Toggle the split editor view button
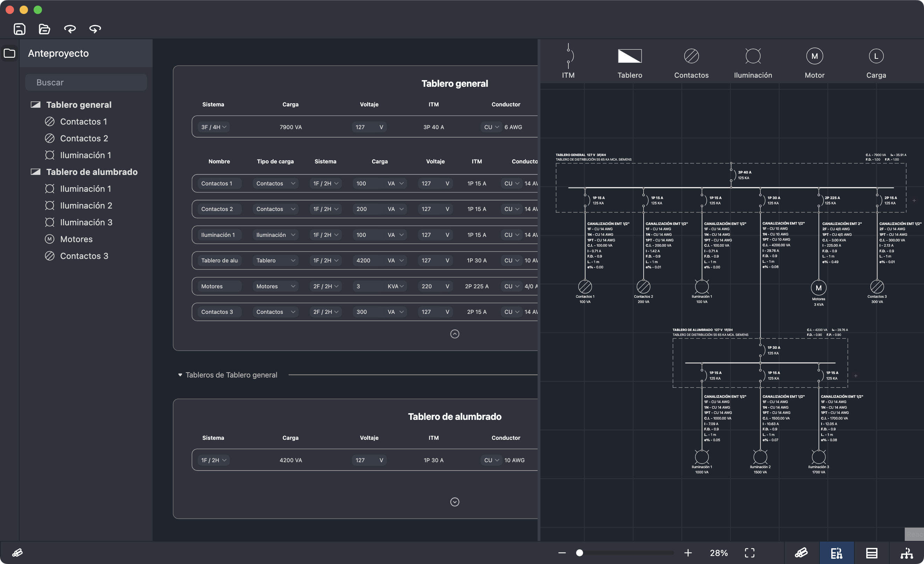The width and height of the screenshot is (924, 564). pyautogui.click(x=836, y=553)
